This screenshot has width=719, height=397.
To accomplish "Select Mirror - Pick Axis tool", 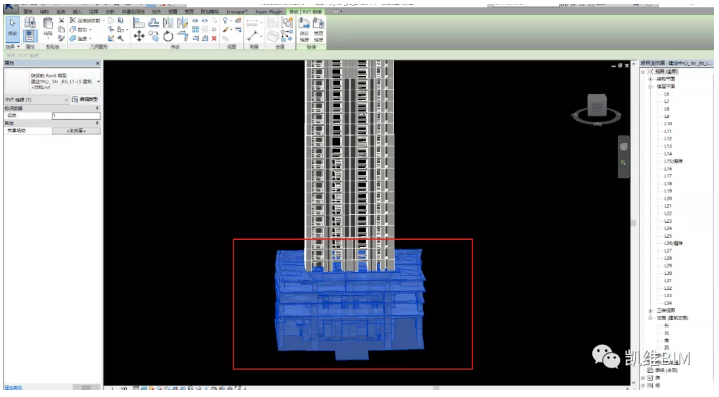I will pos(168,22).
